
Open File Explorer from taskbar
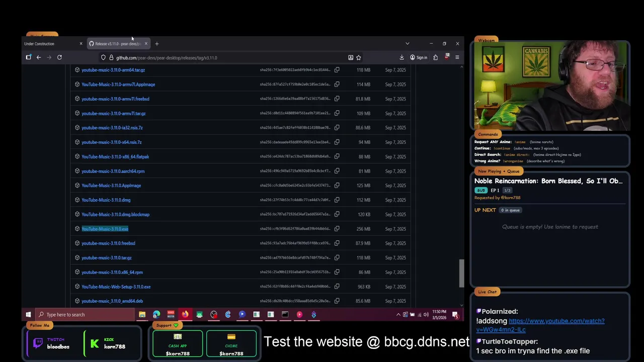(x=142, y=315)
